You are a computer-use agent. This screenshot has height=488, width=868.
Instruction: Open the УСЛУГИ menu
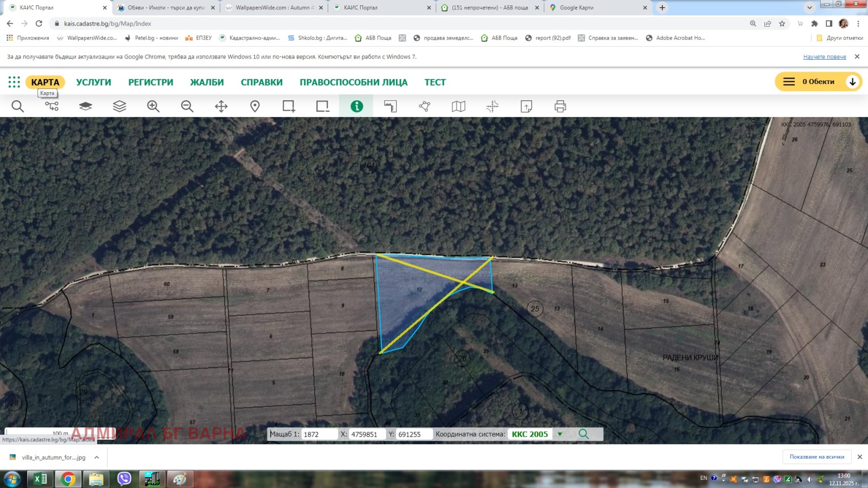[93, 82]
